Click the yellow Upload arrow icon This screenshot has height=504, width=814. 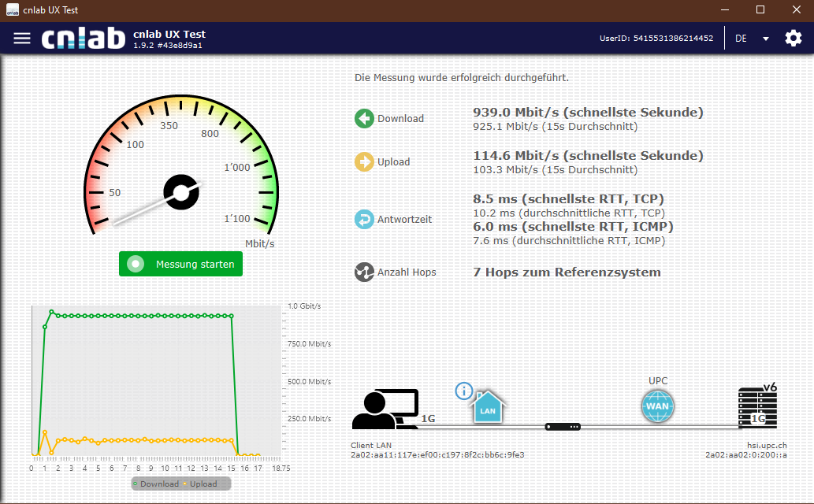[x=364, y=162]
